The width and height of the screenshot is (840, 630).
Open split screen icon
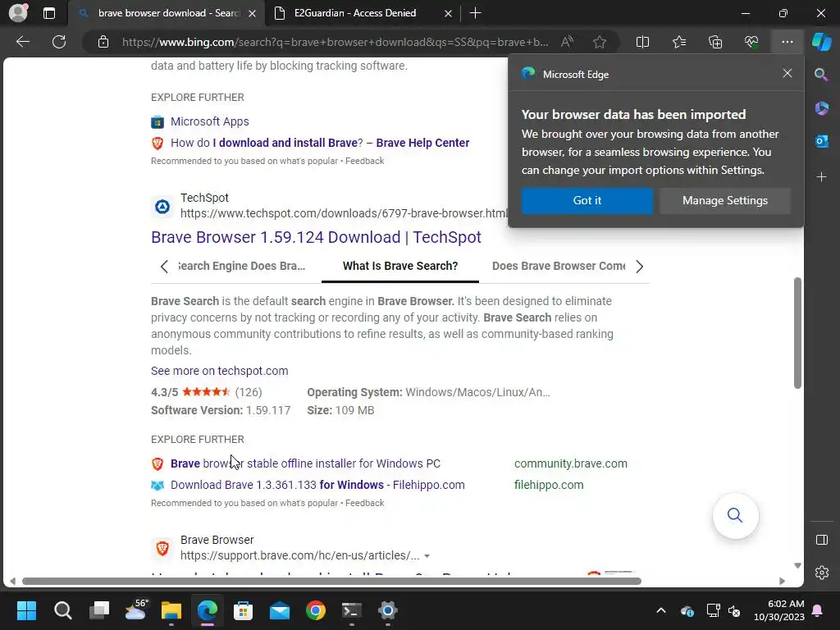[x=642, y=42]
